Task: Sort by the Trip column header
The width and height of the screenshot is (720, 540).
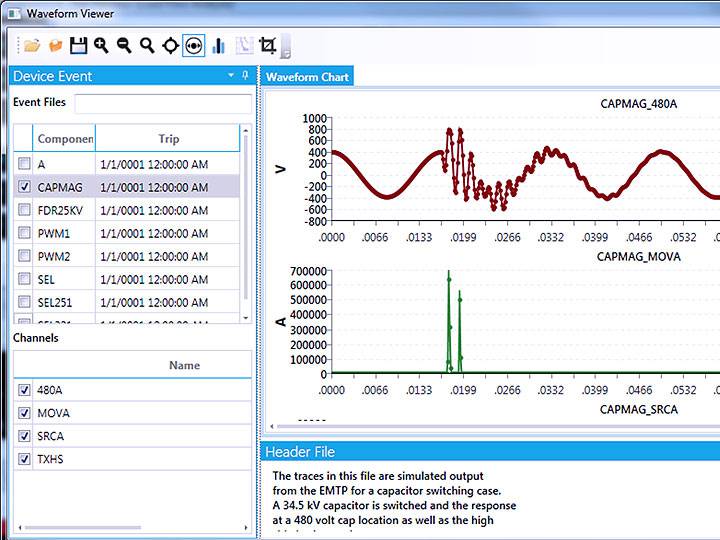Action: [167, 139]
